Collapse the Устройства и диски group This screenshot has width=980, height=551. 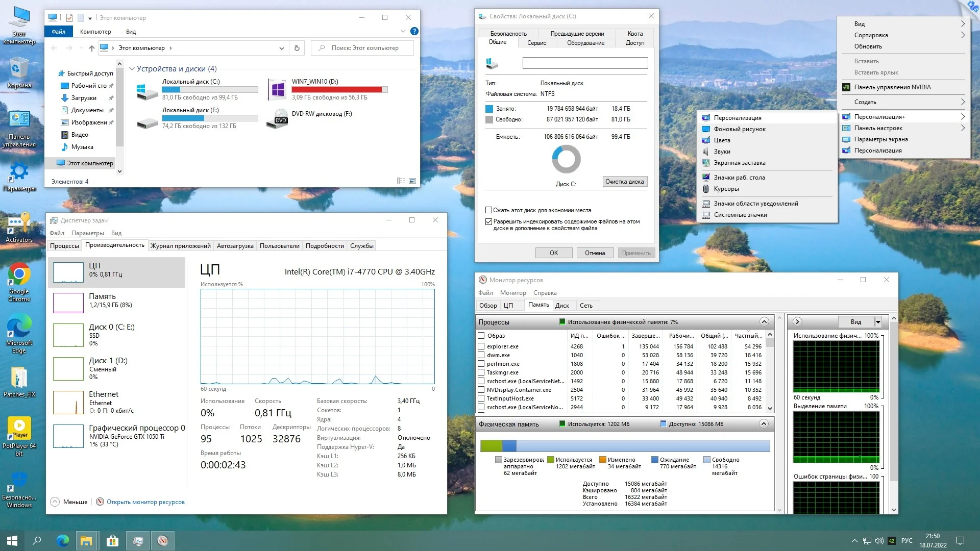click(x=132, y=69)
